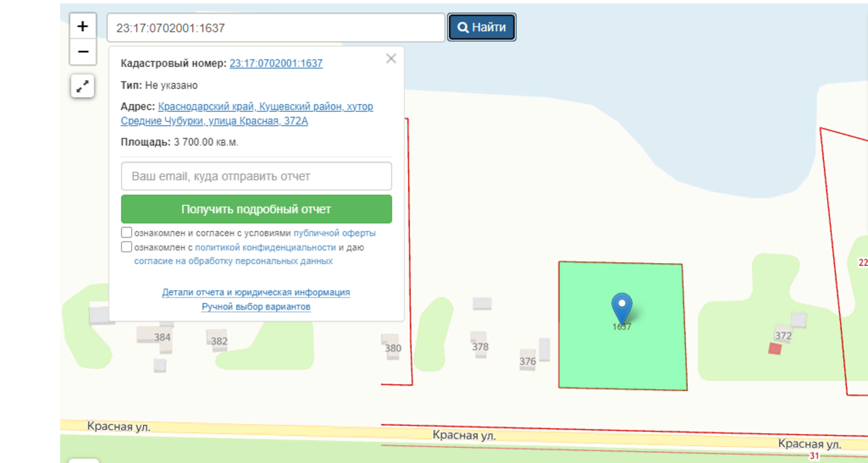This screenshot has width=868, height=463.
Task: Click the Найти search button
Action: point(482,27)
